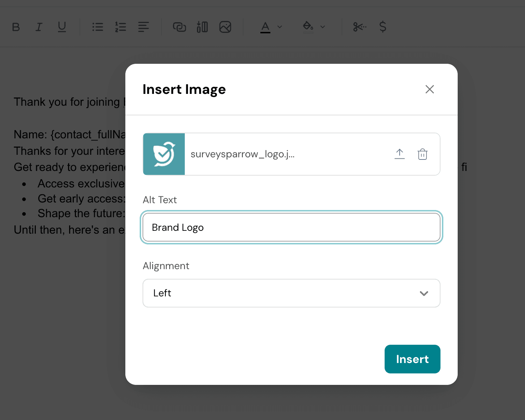This screenshot has width=525, height=420.
Task: Open the text alignment tool
Action: pyautogui.click(x=143, y=27)
